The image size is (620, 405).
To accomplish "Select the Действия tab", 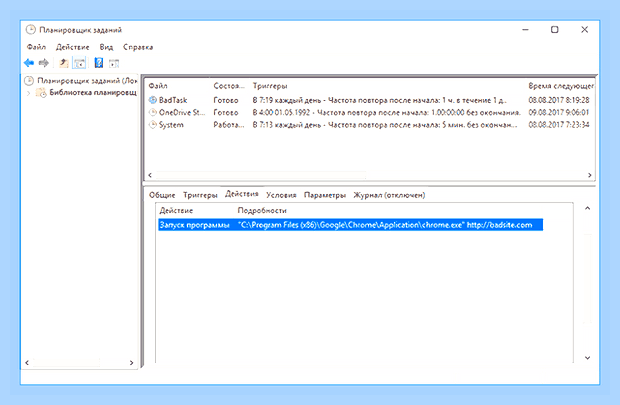I will pos(242,194).
